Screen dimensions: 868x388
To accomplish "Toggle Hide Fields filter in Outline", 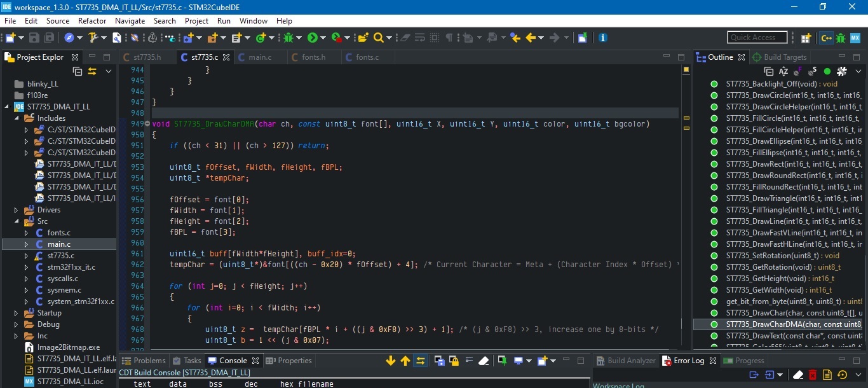I will point(798,71).
